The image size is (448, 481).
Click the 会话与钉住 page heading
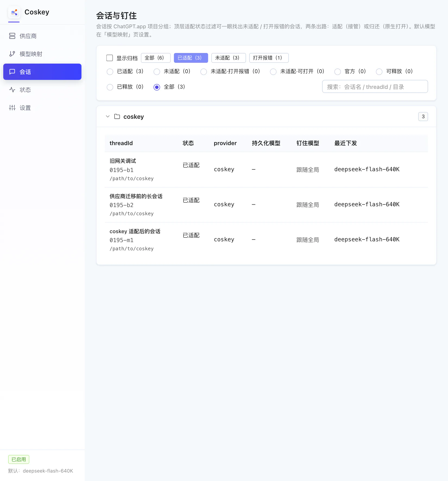coord(116,16)
